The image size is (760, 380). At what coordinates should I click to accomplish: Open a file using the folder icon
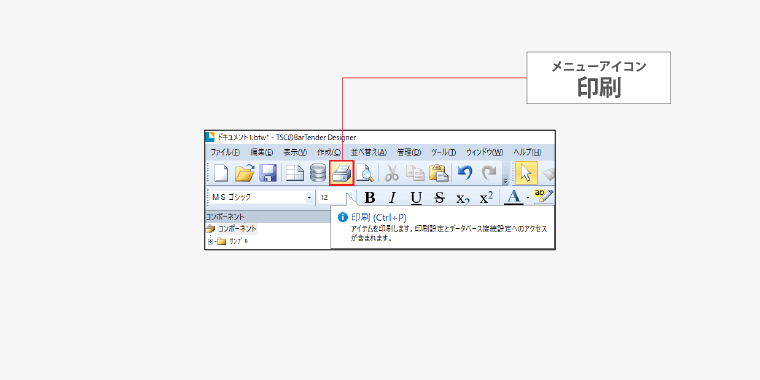pyautogui.click(x=245, y=173)
